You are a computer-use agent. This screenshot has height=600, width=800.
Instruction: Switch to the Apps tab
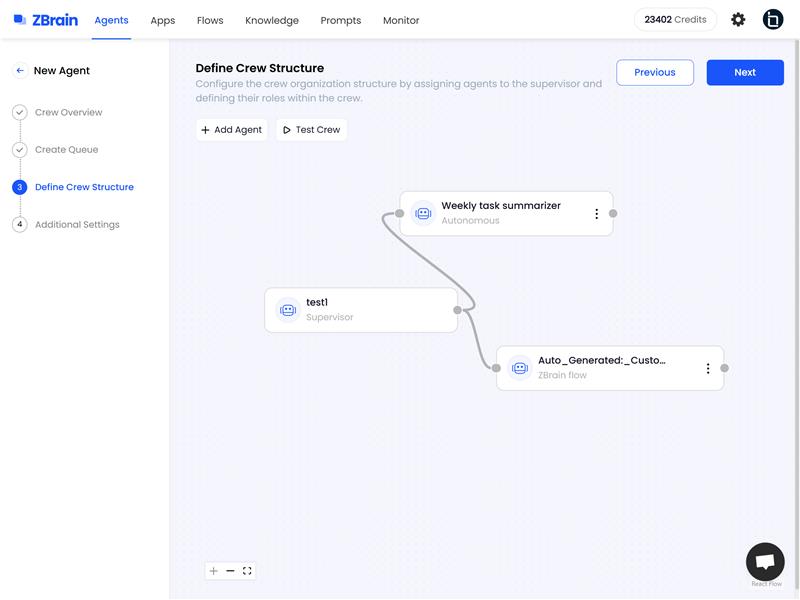pyautogui.click(x=163, y=20)
